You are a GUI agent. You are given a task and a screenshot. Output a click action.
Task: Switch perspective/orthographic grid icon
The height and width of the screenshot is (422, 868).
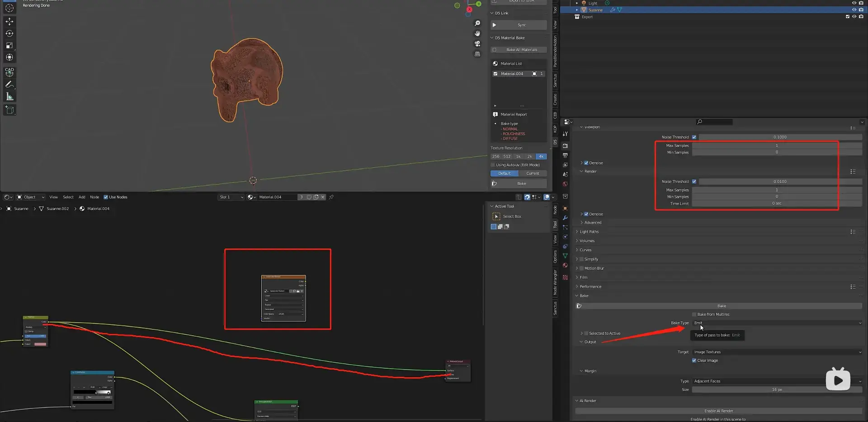point(477,54)
